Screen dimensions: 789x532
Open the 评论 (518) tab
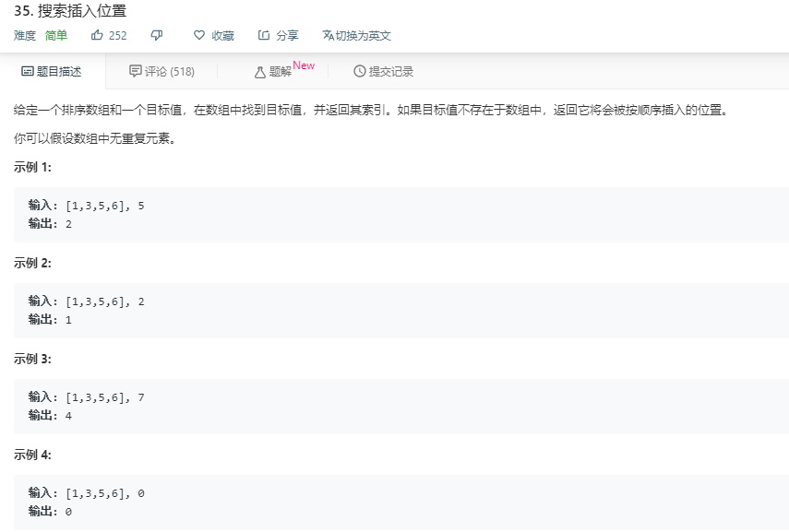[x=162, y=71]
